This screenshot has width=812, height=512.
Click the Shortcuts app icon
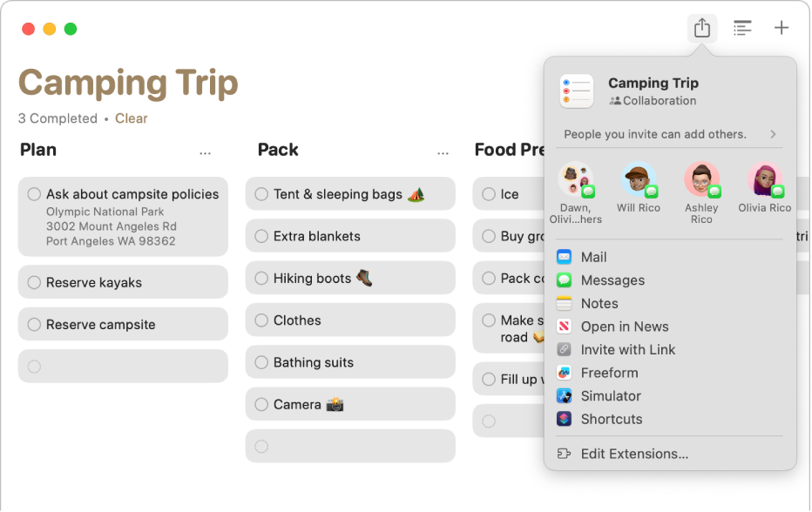[565, 419]
